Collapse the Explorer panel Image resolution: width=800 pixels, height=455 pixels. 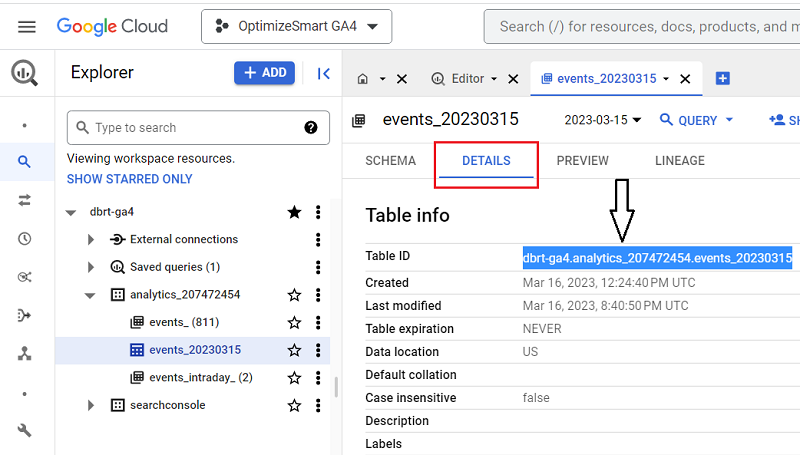pos(323,73)
